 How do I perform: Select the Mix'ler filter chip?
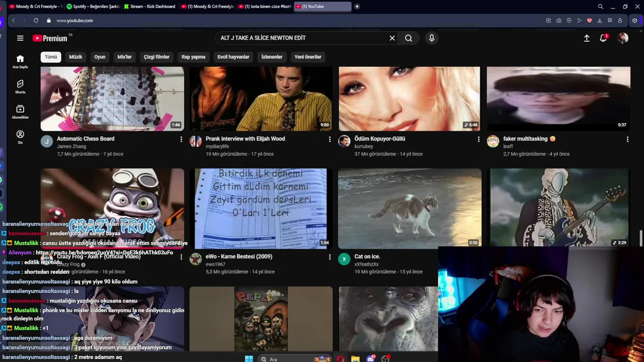pos(124,57)
